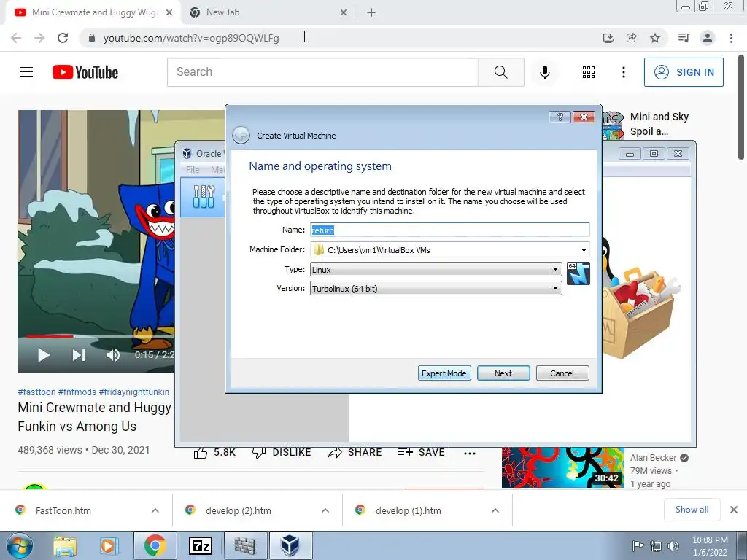The height and width of the screenshot is (560, 747).
Task: Click the padlock site info icon
Action: [92, 38]
